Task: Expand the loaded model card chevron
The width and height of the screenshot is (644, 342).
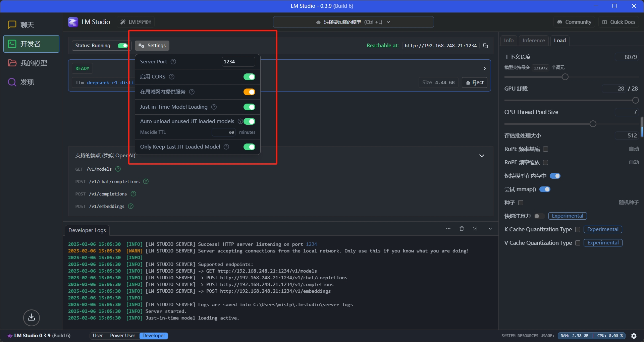Action: 485,68
